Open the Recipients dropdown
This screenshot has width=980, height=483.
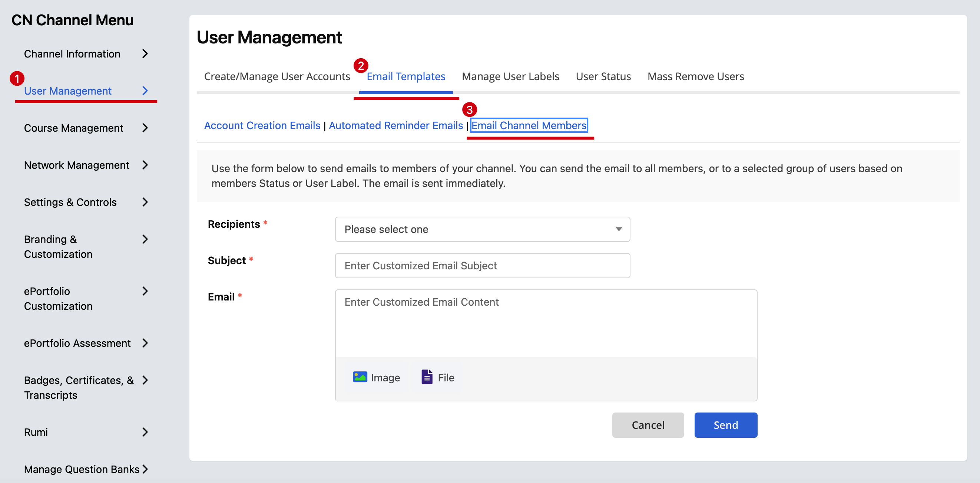tap(482, 229)
